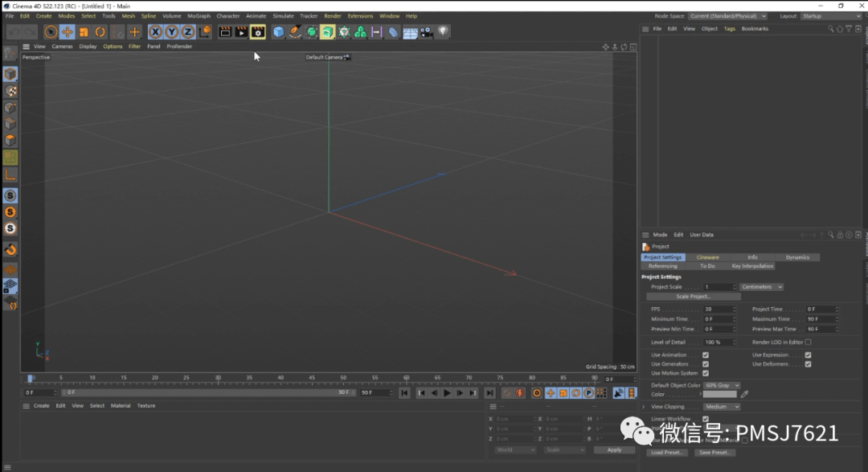Switch to the Dynamics tab
The image size is (868, 472).
797,257
